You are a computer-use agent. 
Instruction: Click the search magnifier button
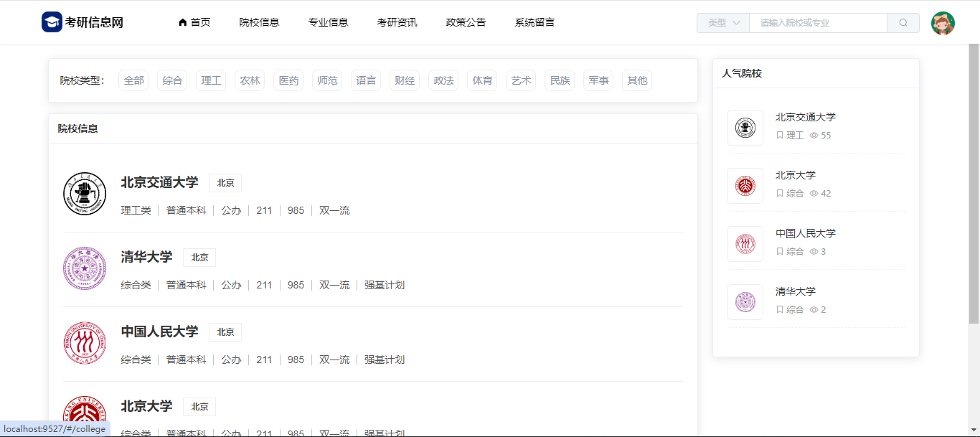coord(903,23)
